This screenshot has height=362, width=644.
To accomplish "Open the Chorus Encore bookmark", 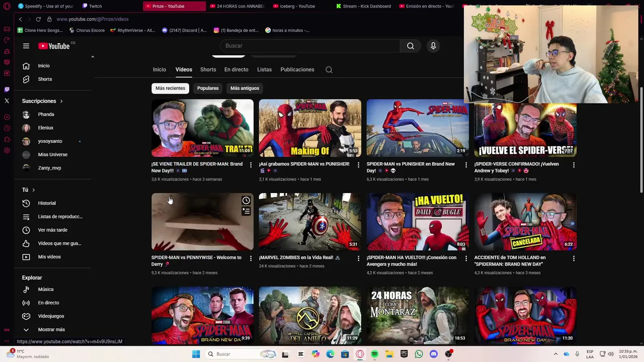I will point(87,30).
